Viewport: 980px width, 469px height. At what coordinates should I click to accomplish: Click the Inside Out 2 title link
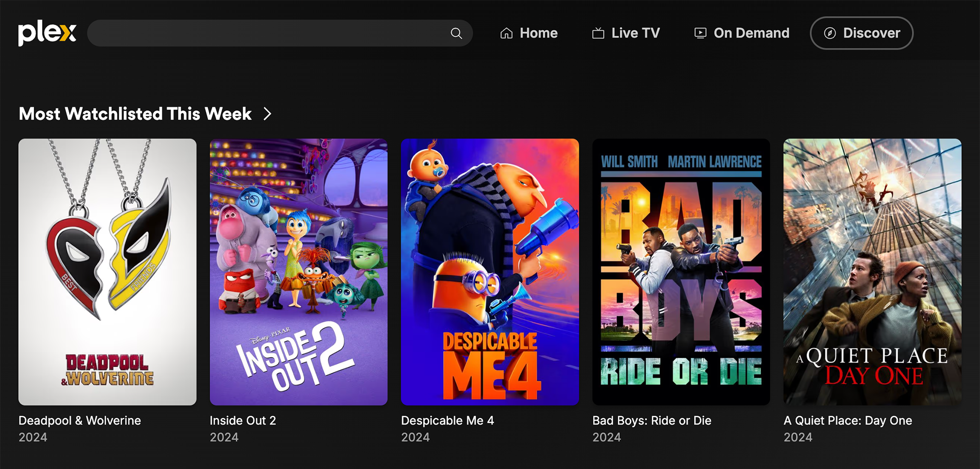[x=243, y=421]
